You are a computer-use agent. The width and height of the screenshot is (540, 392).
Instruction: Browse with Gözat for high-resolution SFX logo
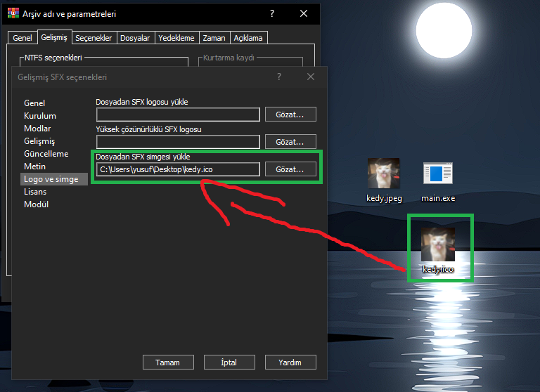click(290, 141)
